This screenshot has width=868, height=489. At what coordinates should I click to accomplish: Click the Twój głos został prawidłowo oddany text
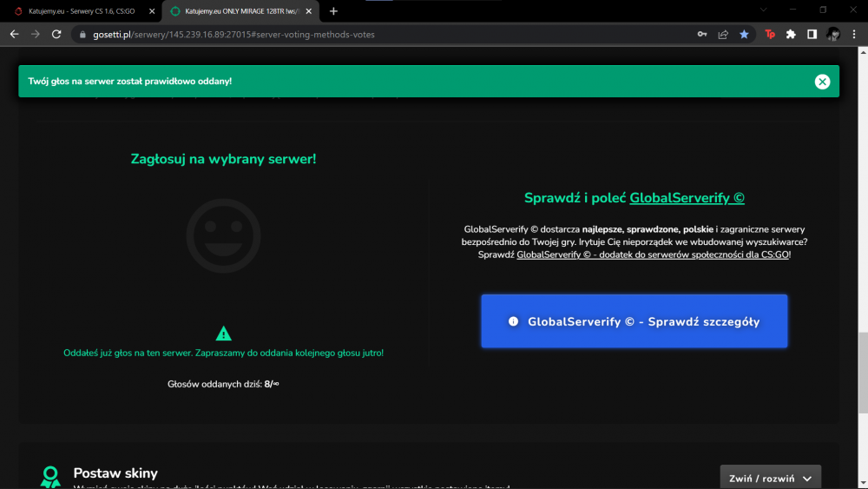(x=130, y=82)
